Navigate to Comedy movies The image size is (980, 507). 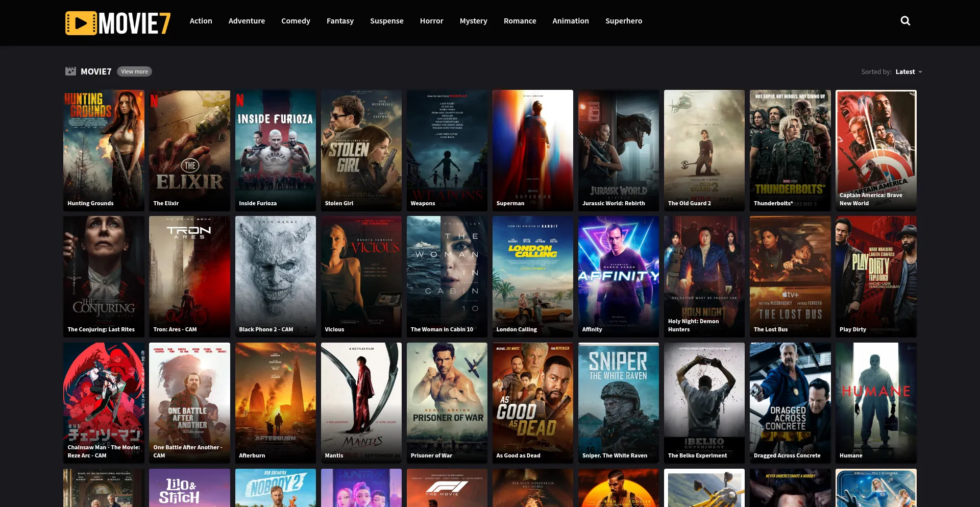click(x=296, y=21)
